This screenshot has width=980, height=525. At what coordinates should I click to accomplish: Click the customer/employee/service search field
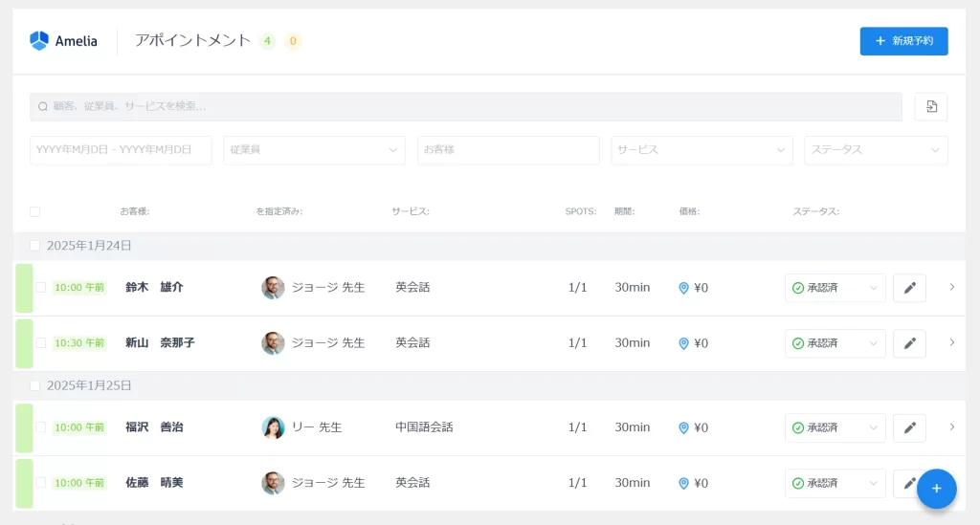(x=465, y=106)
